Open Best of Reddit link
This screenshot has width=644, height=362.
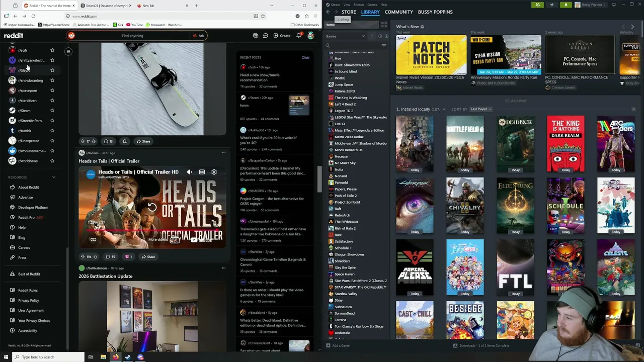[x=29, y=274]
